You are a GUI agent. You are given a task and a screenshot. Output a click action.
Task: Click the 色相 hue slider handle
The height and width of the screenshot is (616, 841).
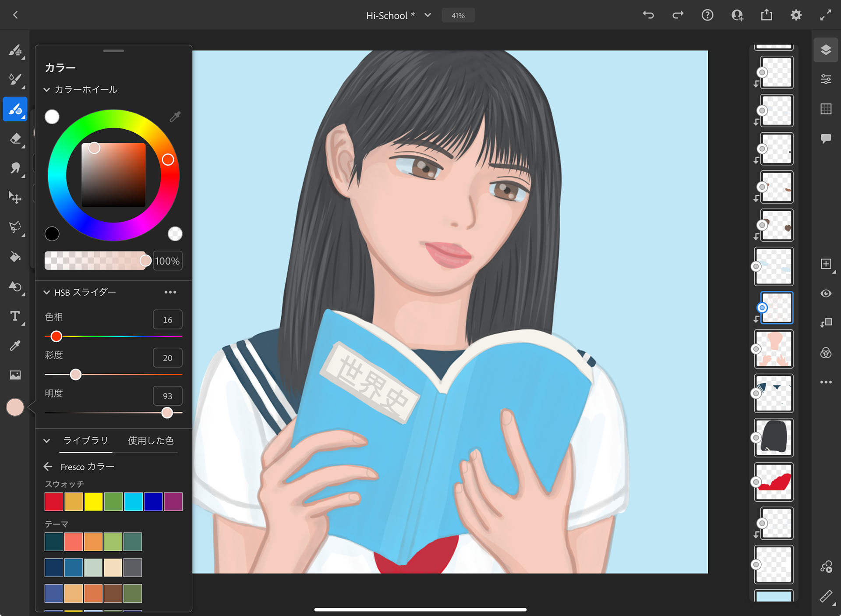click(56, 336)
